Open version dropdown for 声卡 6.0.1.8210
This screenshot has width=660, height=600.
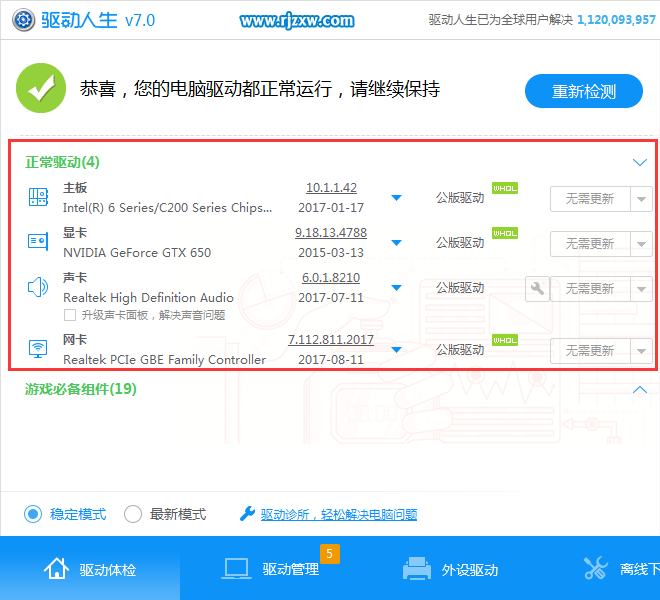click(396, 288)
